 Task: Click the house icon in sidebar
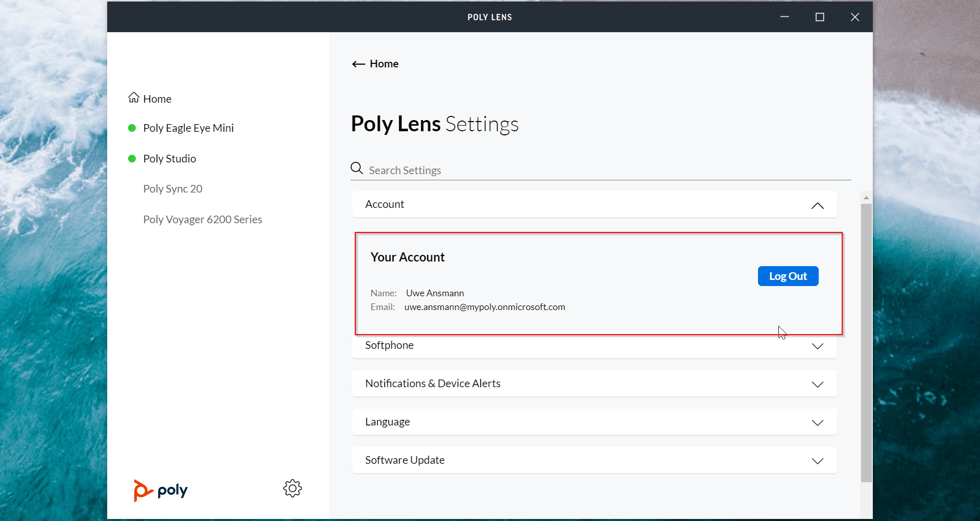(x=134, y=98)
